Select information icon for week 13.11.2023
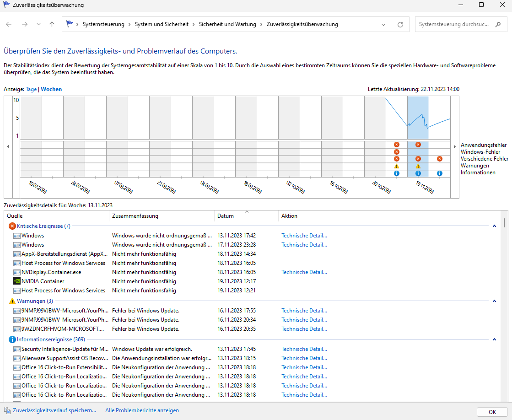The height and width of the screenshot is (420, 512). (x=418, y=173)
